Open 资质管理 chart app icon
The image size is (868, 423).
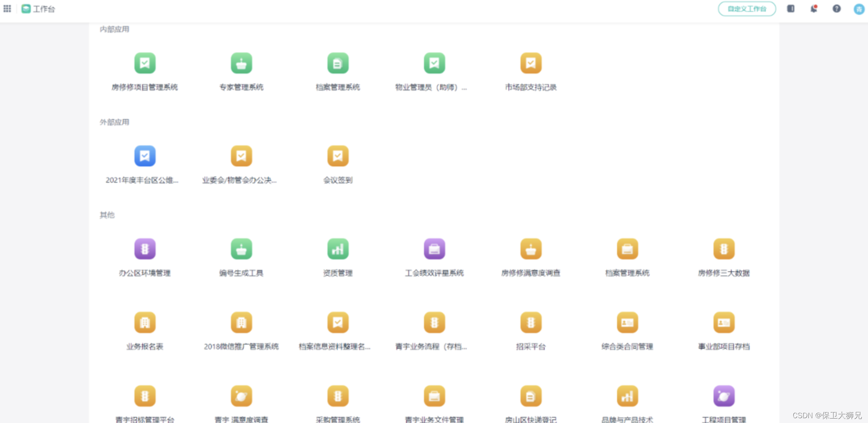[x=338, y=249]
